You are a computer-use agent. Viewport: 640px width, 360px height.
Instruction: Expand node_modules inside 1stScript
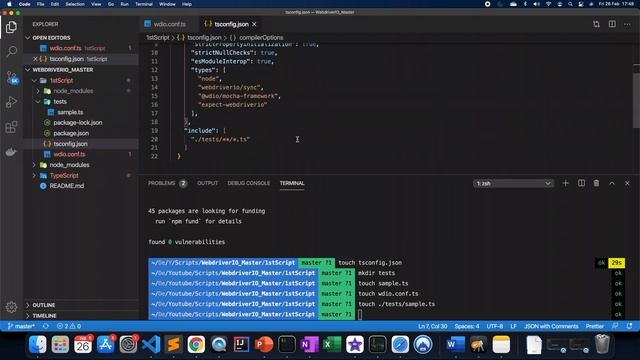click(73, 91)
